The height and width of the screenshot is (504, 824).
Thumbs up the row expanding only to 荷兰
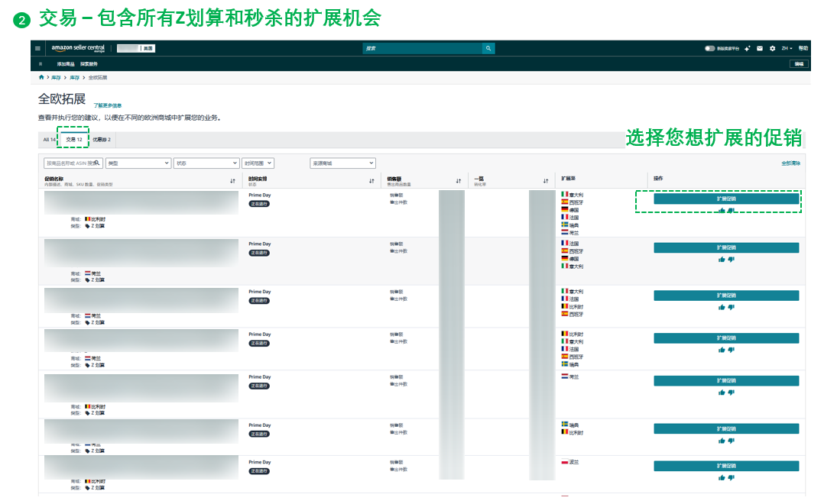[722, 393]
